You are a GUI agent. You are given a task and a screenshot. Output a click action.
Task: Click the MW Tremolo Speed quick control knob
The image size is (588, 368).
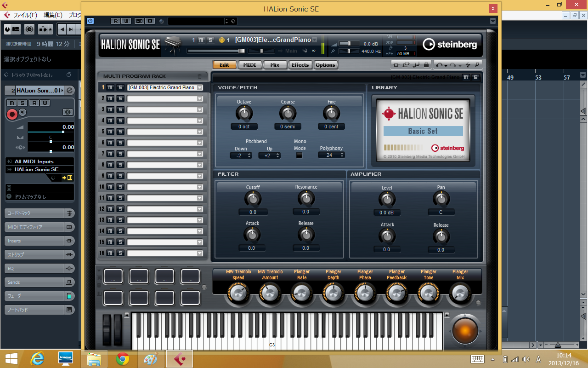tap(238, 293)
